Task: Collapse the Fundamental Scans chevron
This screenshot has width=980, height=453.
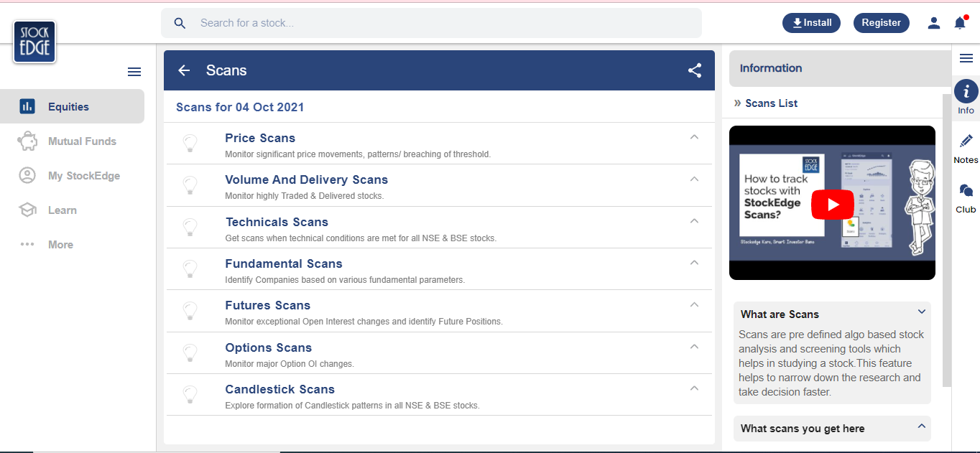Action: [x=694, y=262]
